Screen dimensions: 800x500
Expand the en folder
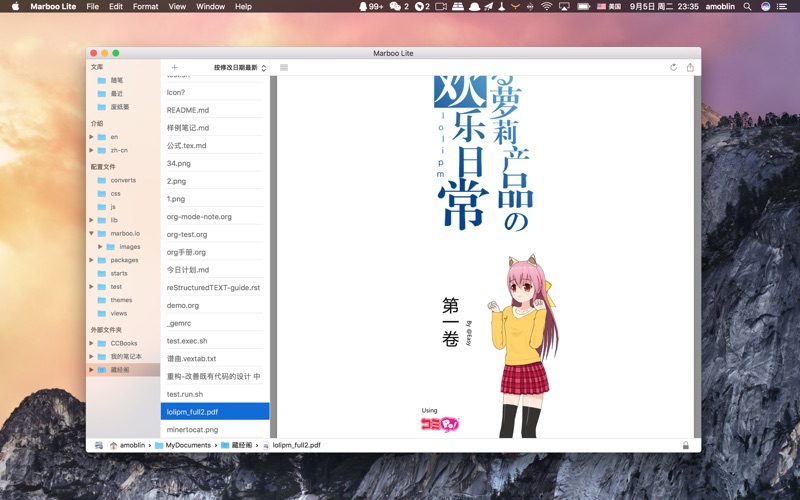(x=91, y=137)
